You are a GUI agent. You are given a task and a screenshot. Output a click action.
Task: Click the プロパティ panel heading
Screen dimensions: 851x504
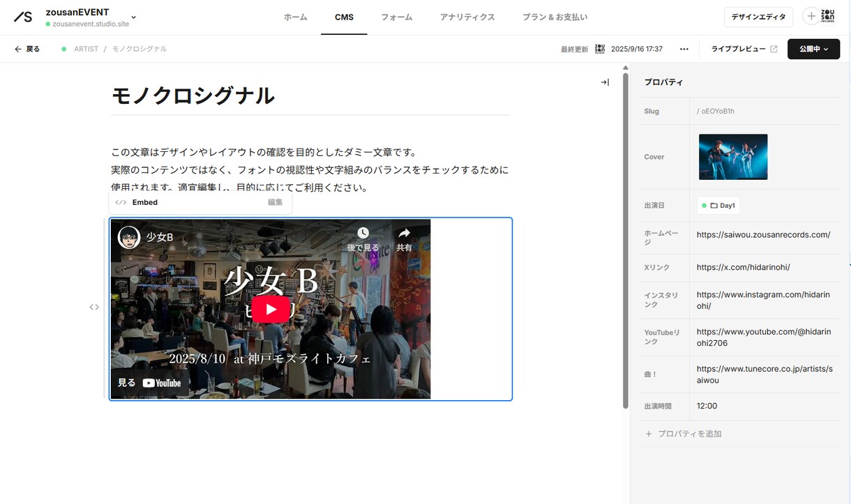663,82
